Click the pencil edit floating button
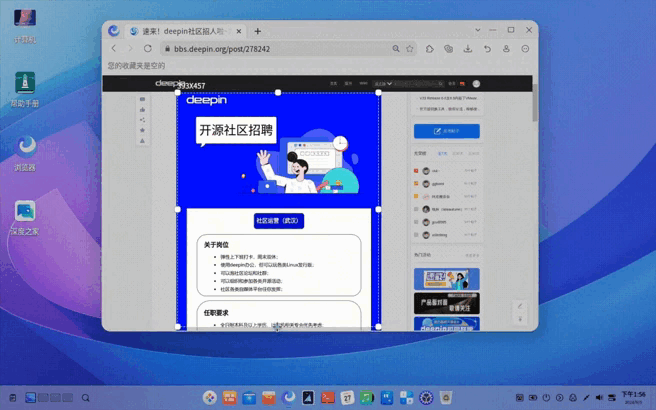 pyautogui.click(x=520, y=306)
